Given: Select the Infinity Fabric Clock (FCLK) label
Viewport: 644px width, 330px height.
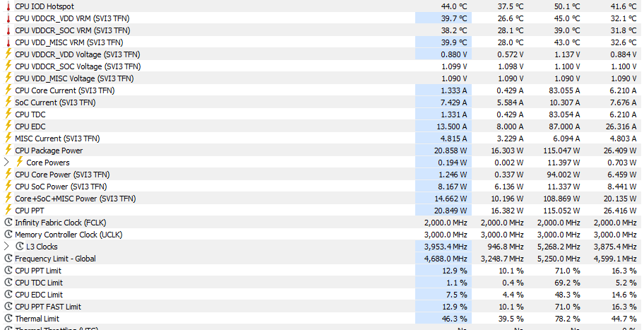Looking at the screenshot, I should 61,223.
